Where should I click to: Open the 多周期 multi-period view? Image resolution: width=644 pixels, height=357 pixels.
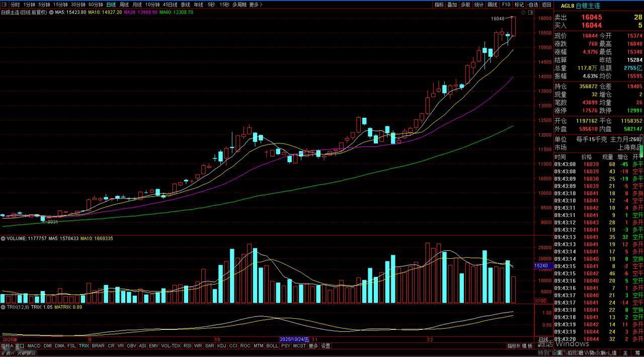coord(239,5)
